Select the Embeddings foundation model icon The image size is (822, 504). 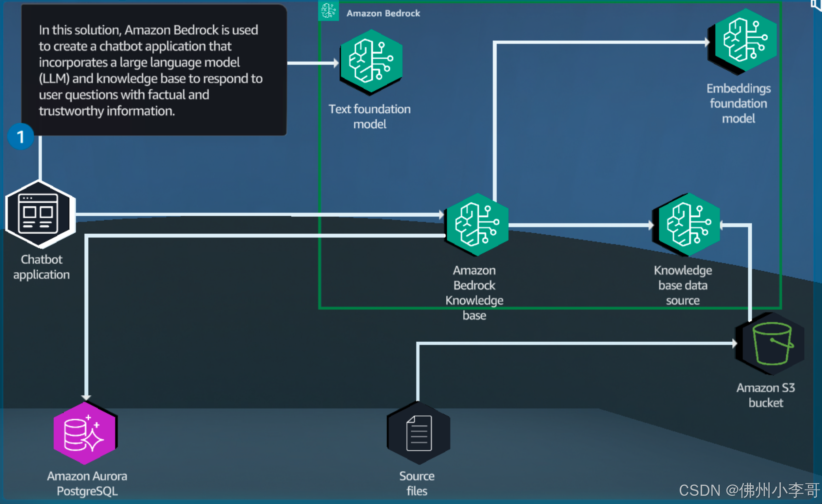click(743, 41)
